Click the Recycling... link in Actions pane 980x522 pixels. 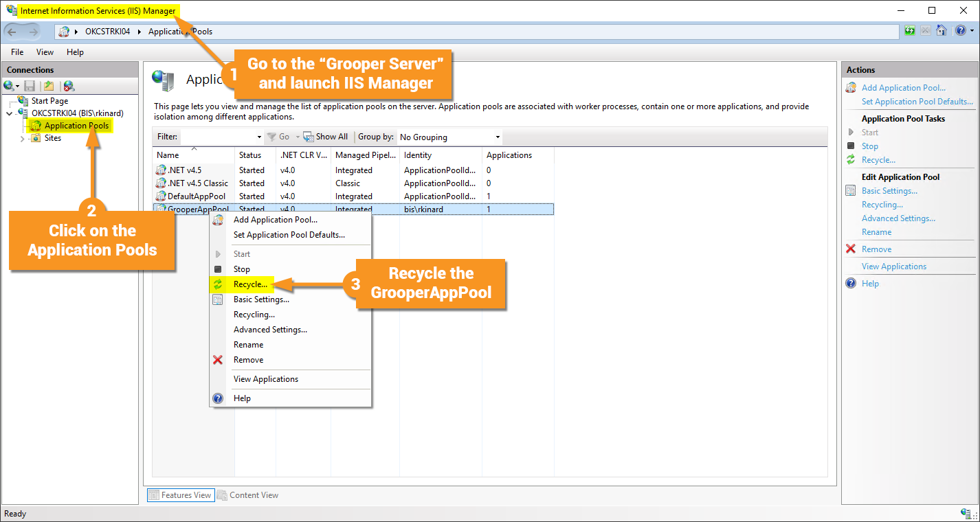882,205
